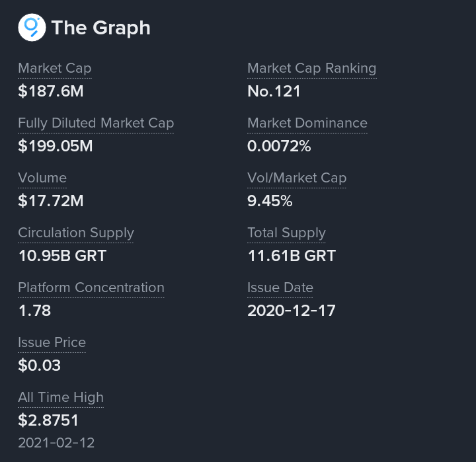476x462 pixels.
Task: Click the Vol/Market Cap label
Action: tap(297, 178)
